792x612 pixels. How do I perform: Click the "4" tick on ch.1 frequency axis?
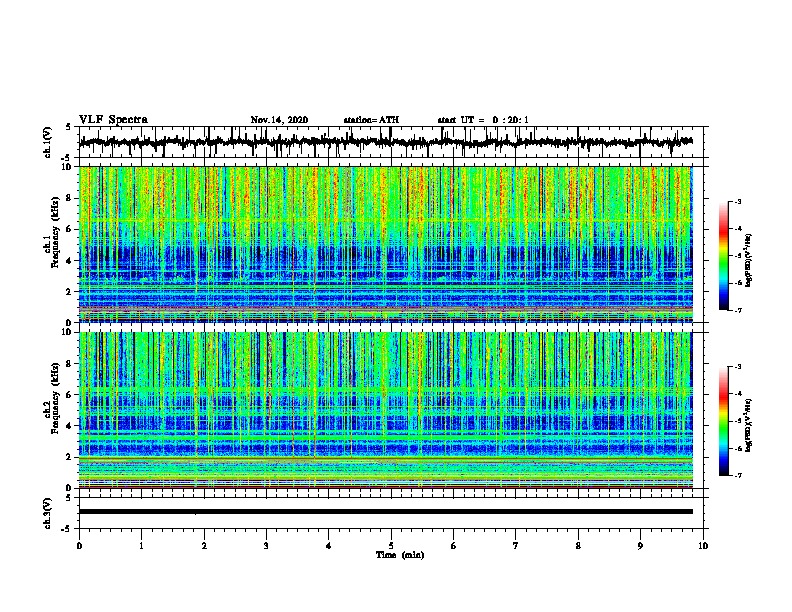pos(69,261)
